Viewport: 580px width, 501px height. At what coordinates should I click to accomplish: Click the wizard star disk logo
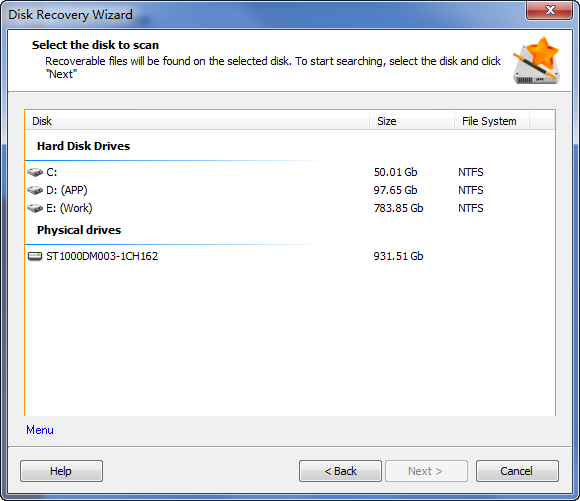[x=536, y=60]
